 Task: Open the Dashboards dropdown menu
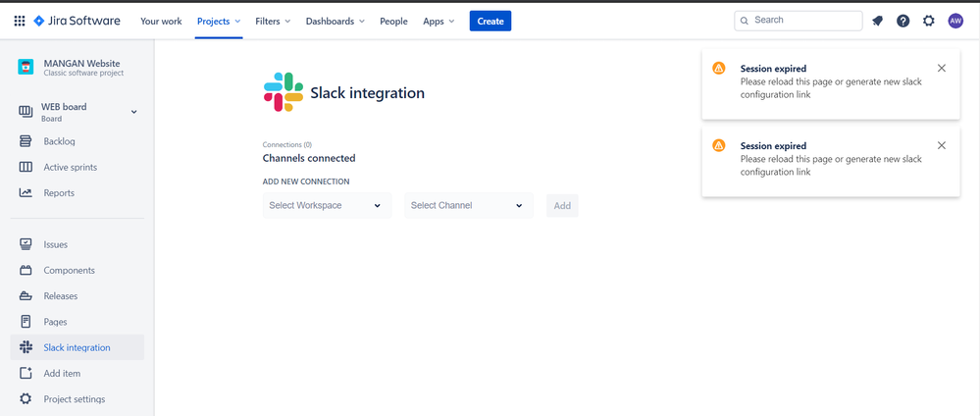click(x=335, y=22)
